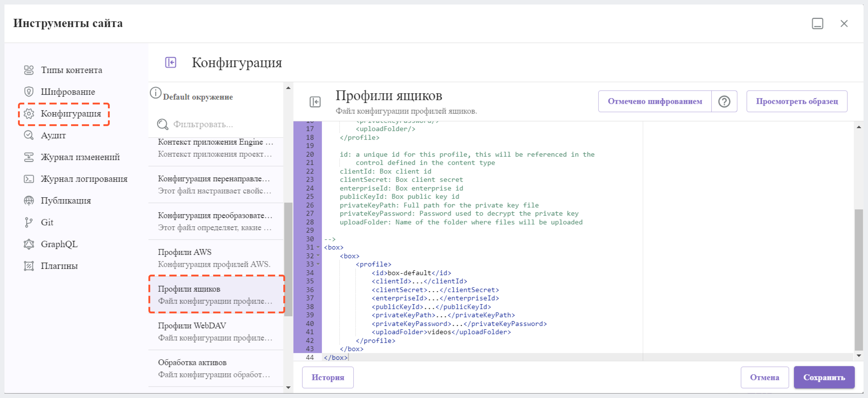Click config list scrollbar thumb
Screen dimensions: 868x398
[x=288, y=260]
